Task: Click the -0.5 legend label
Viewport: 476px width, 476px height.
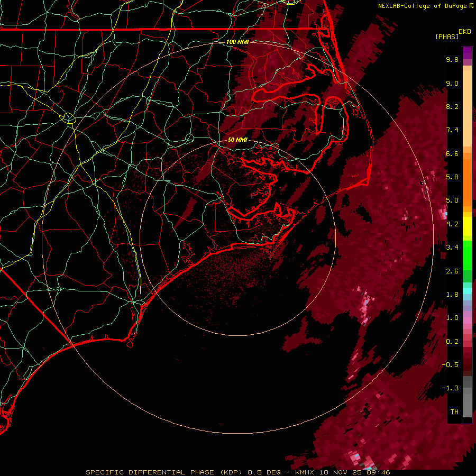Action: pos(450,365)
